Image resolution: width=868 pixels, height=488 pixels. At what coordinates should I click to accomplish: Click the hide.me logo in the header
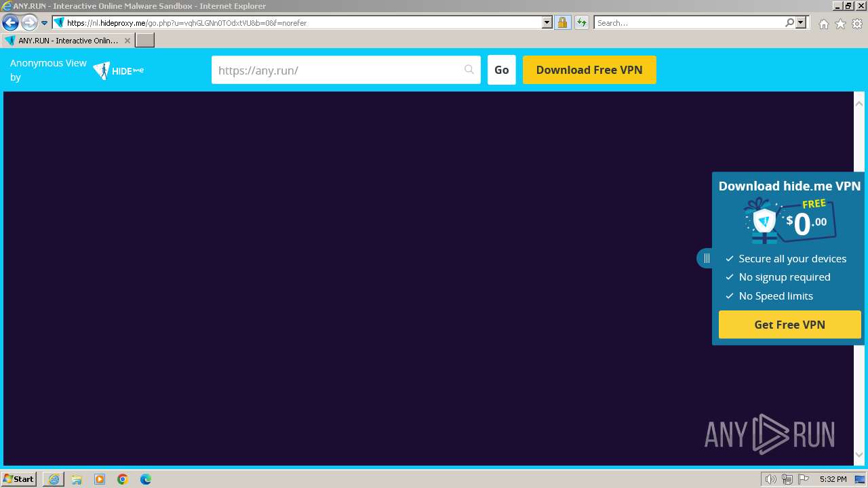click(119, 70)
